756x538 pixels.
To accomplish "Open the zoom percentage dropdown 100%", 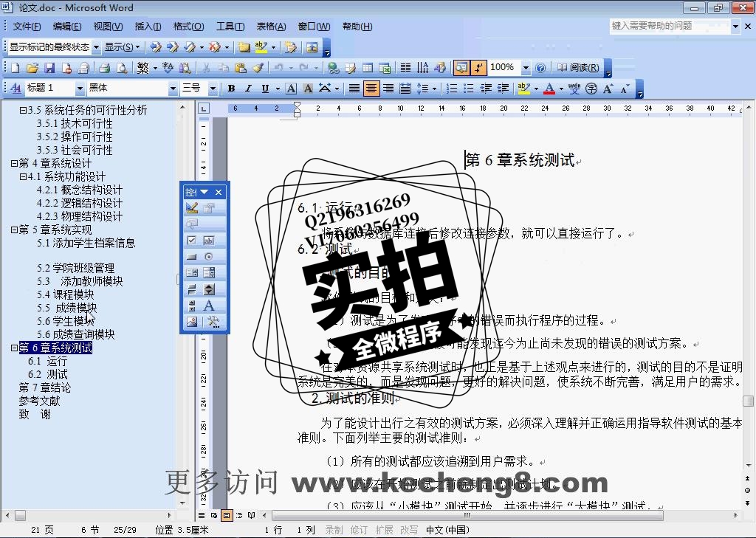I will point(526,68).
